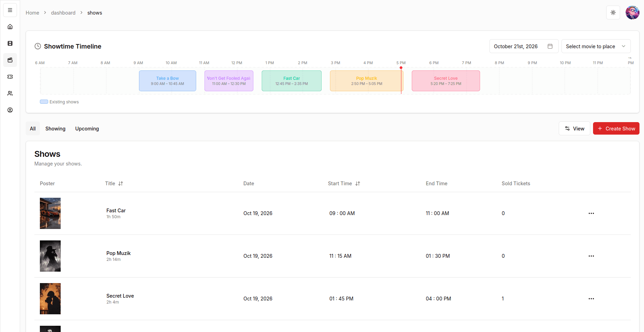Open the profile circle icon in sidebar
This screenshot has height=332, width=644.
[10, 110]
